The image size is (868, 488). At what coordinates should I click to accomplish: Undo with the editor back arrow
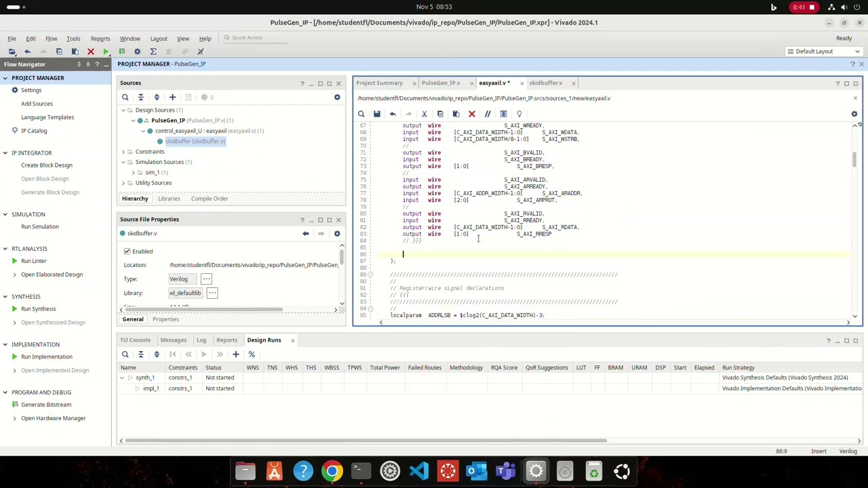coord(393,114)
